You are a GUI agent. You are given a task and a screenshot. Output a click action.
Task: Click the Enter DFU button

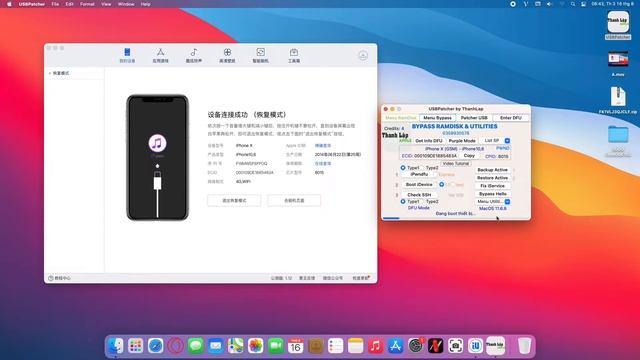tap(511, 118)
